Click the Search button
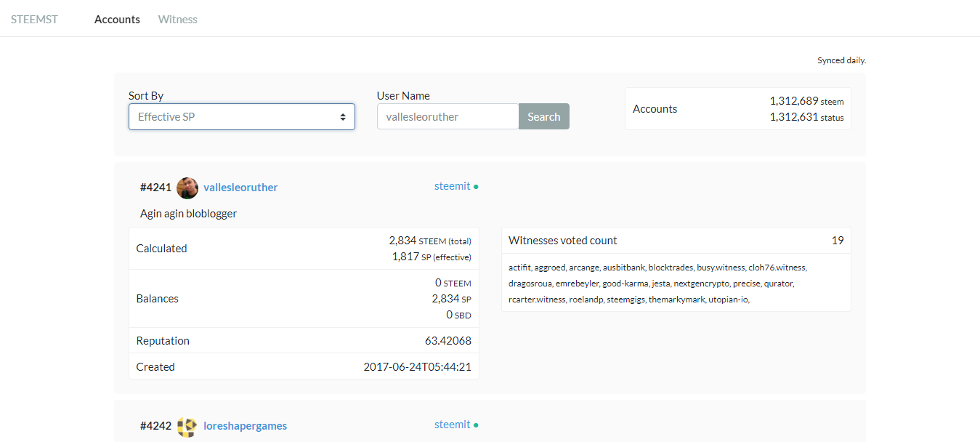This screenshot has width=980, height=442. pyautogui.click(x=544, y=116)
